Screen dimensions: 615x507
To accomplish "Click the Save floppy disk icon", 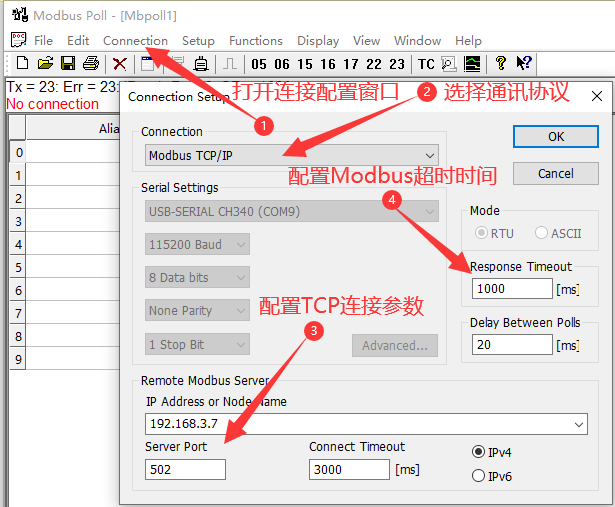I will click(68, 63).
